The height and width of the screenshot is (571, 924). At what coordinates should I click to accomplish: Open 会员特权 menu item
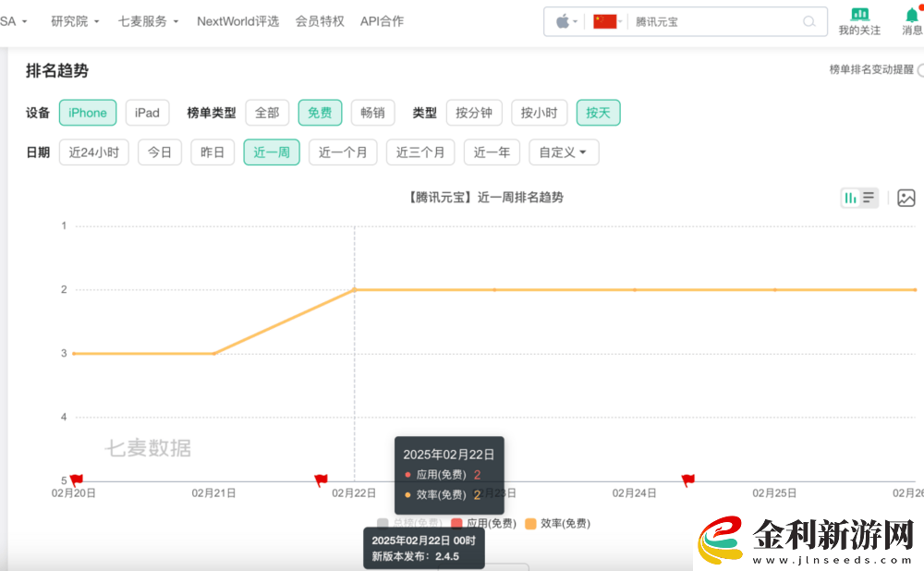tap(320, 21)
